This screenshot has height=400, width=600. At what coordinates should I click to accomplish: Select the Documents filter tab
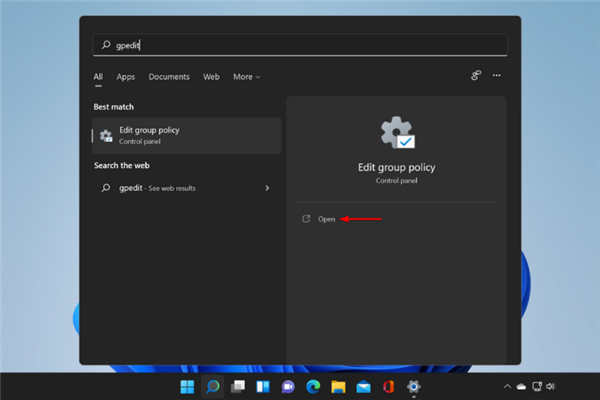[x=169, y=77]
